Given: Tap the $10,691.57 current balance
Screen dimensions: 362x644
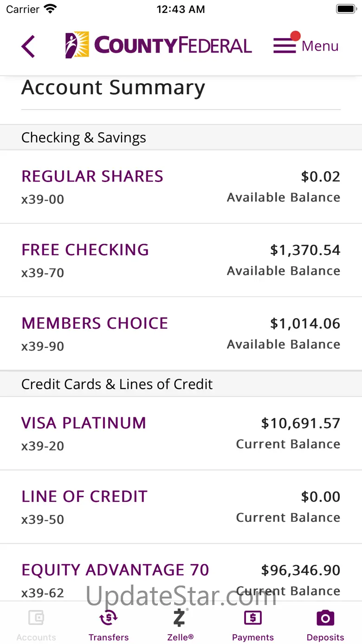Looking at the screenshot, I should coord(300,423).
